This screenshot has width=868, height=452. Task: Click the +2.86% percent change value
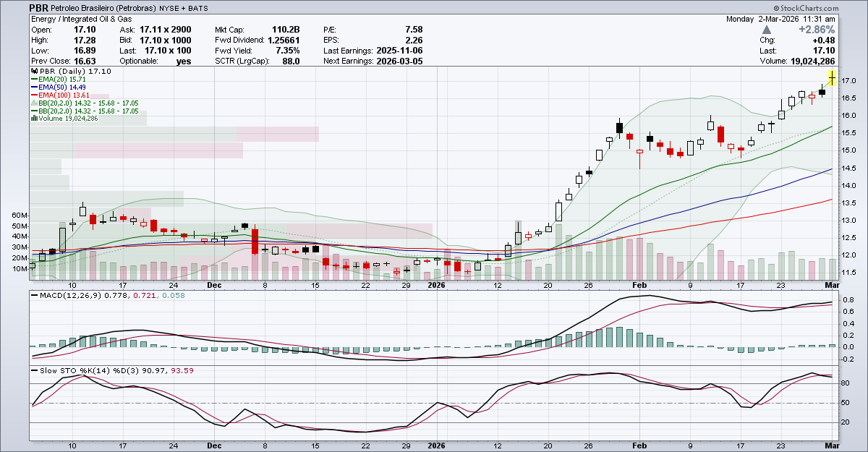(817, 30)
